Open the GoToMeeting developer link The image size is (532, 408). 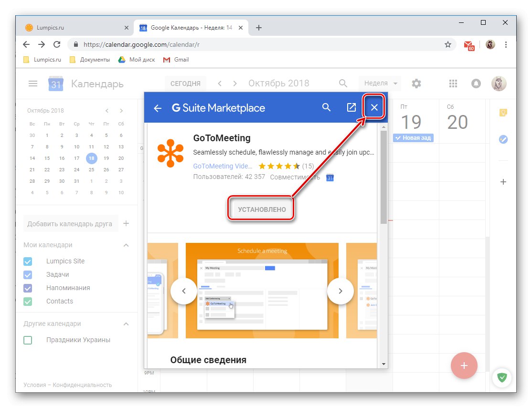pyautogui.click(x=223, y=166)
